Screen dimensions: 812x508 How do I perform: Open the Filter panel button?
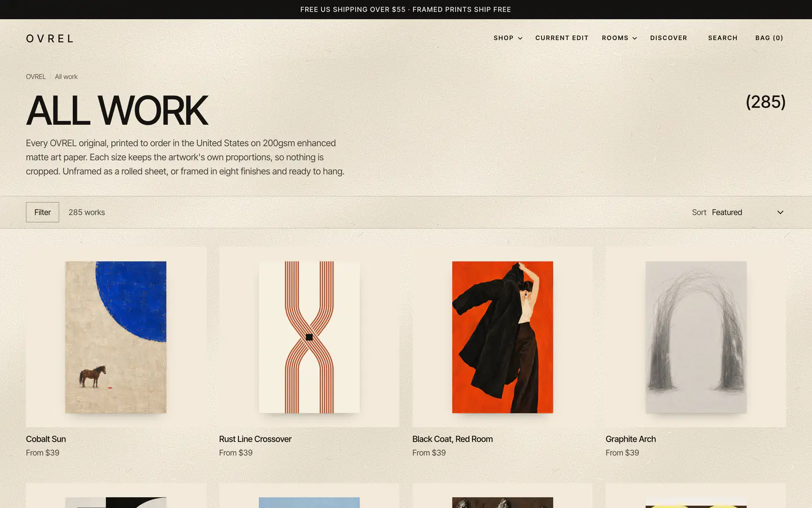(x=42, y=212)
